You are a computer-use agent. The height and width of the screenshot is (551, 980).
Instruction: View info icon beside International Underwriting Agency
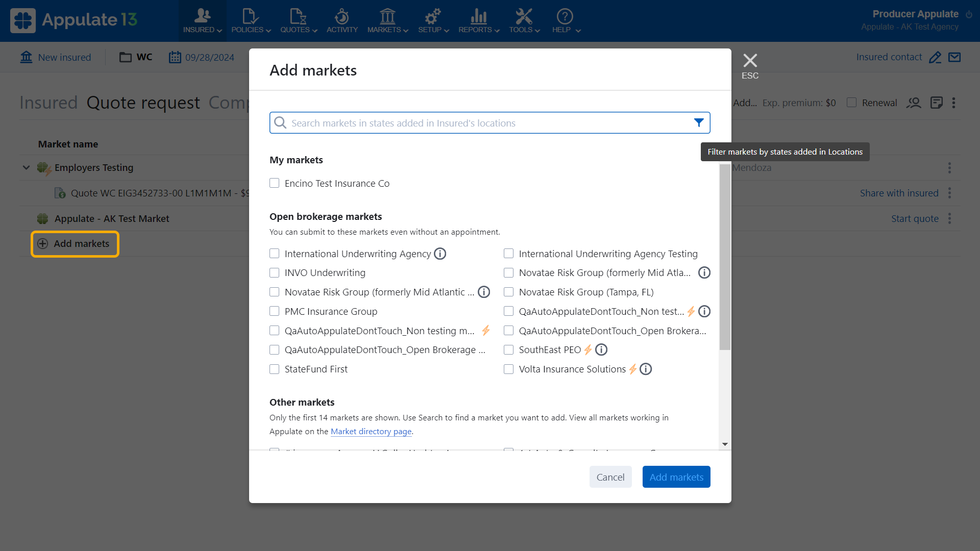click(x=440, y=254)
